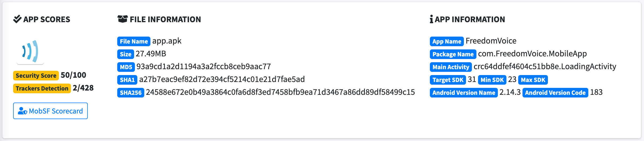Click the SHA256 hash value text
Screen dimensions: 644x141
(280, 92)
